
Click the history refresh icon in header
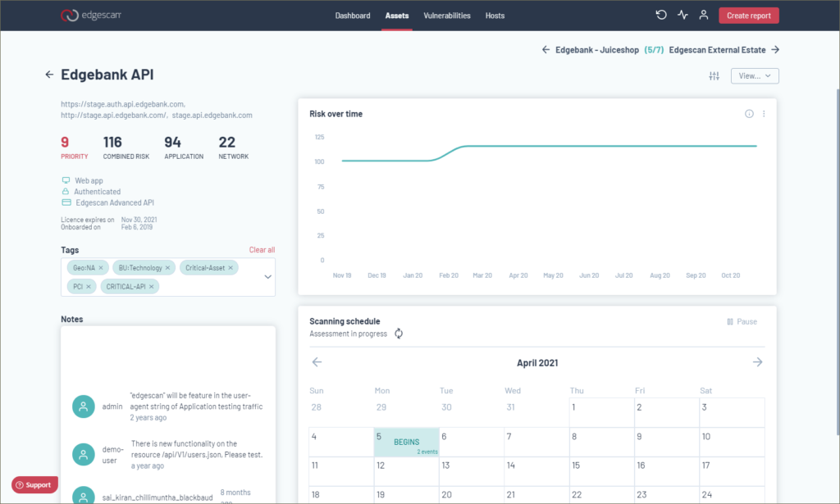pos(661,15)
